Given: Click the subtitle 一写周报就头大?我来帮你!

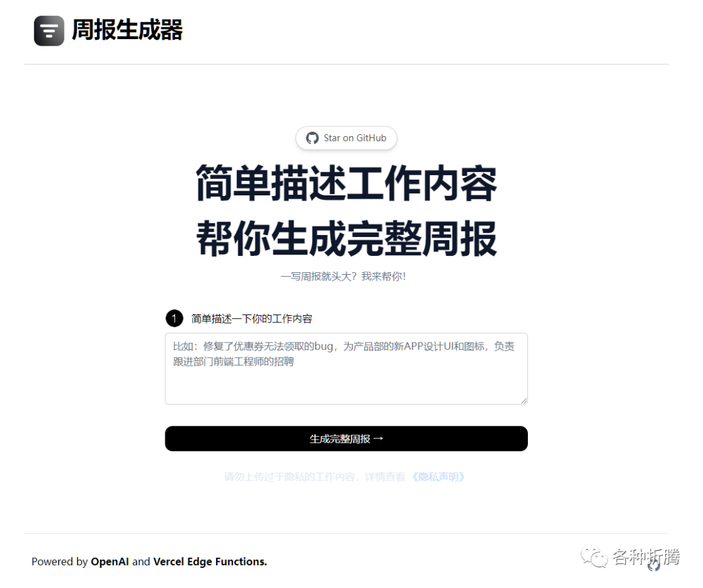Looking at the screenshot, I should click(344, 276).
